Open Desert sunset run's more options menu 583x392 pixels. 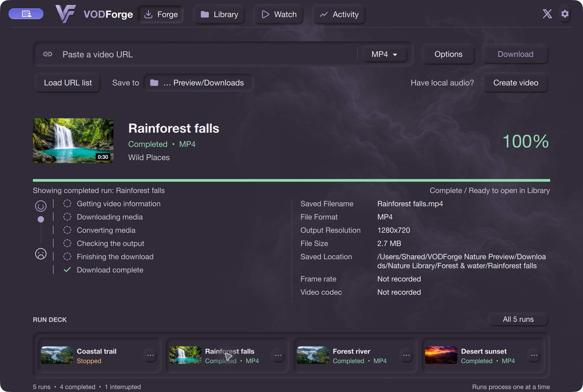pos(534,355)
